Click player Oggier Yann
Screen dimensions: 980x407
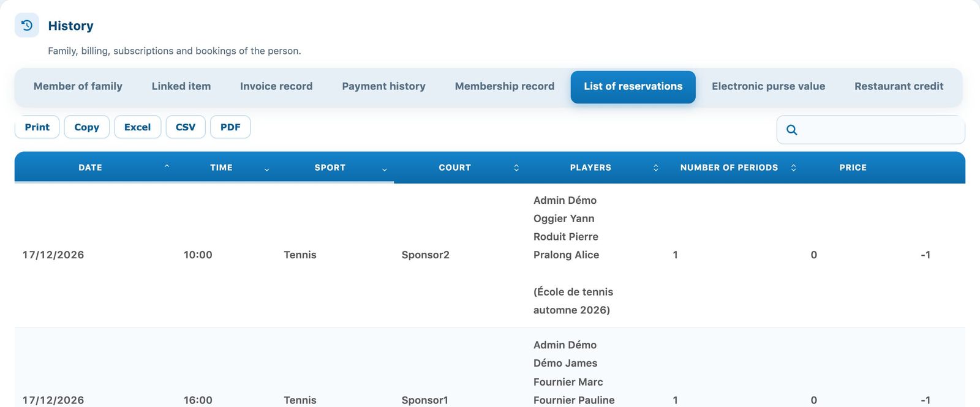[x=563, y=218]
